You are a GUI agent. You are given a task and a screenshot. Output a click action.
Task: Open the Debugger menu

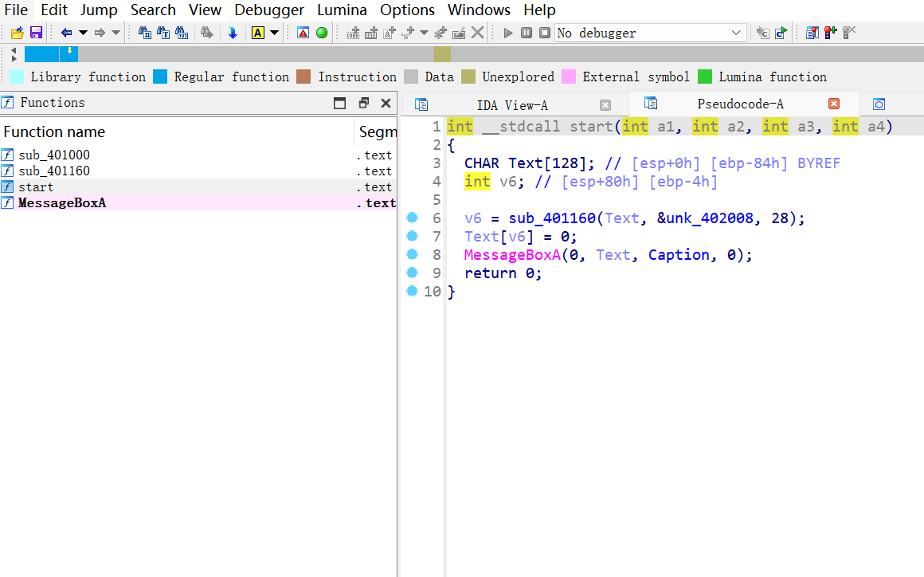(268, 10)
